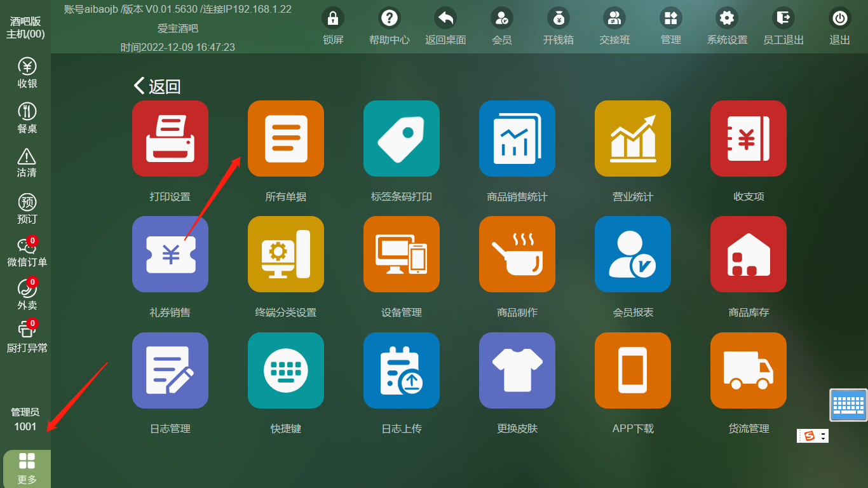Viewport: 868px width, 488px height.
Task: Click 酒吧版 主机(00) label
Action: 25,28
